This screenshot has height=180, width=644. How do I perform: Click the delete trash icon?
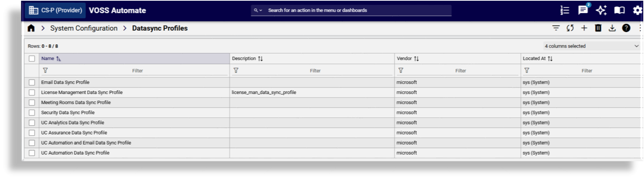(x=598, y=28)
